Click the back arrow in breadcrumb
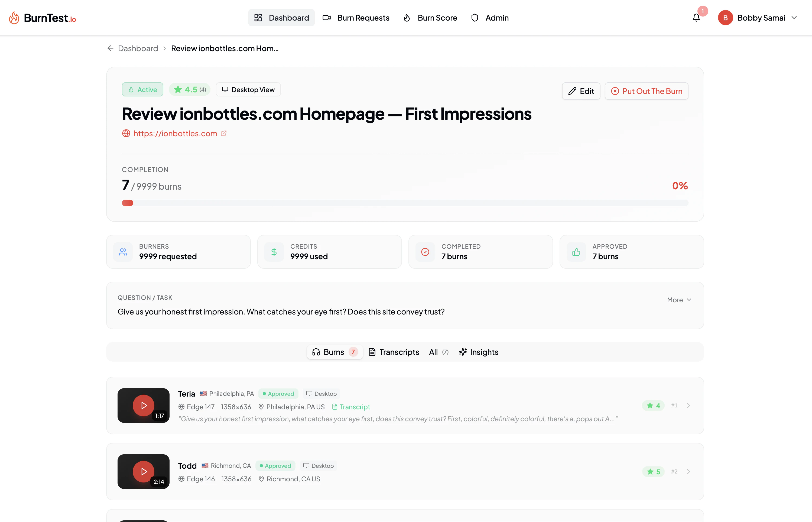812x522 pixels. [x=110, y=48]
